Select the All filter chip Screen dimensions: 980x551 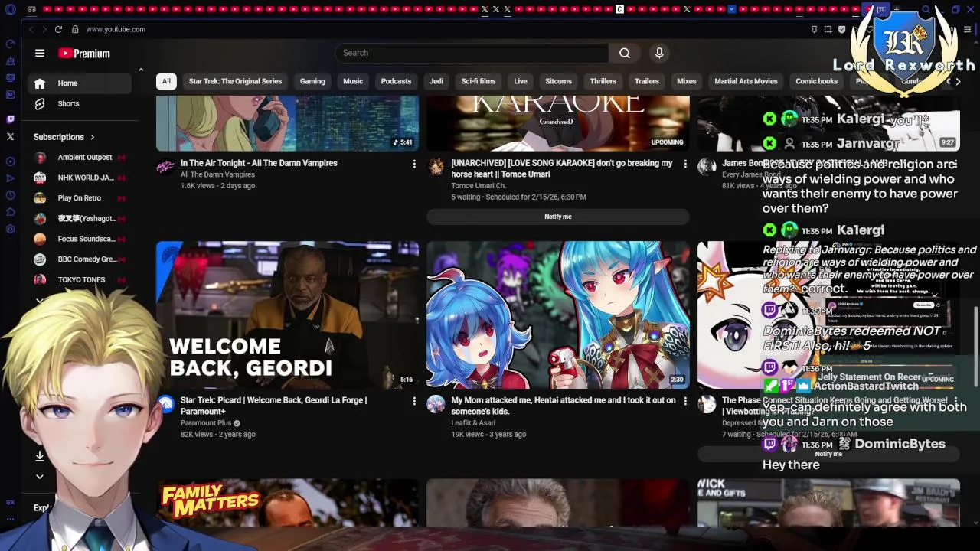click(x=166, y=81)
